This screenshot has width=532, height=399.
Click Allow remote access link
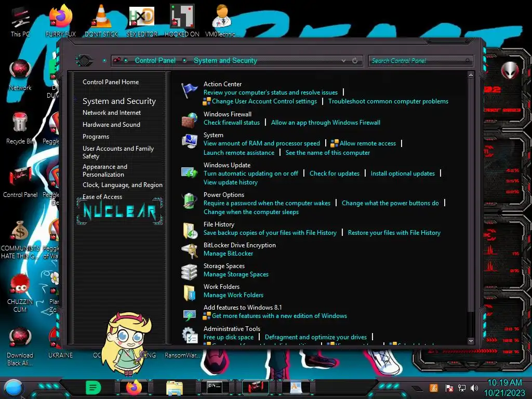coord(367,143)
